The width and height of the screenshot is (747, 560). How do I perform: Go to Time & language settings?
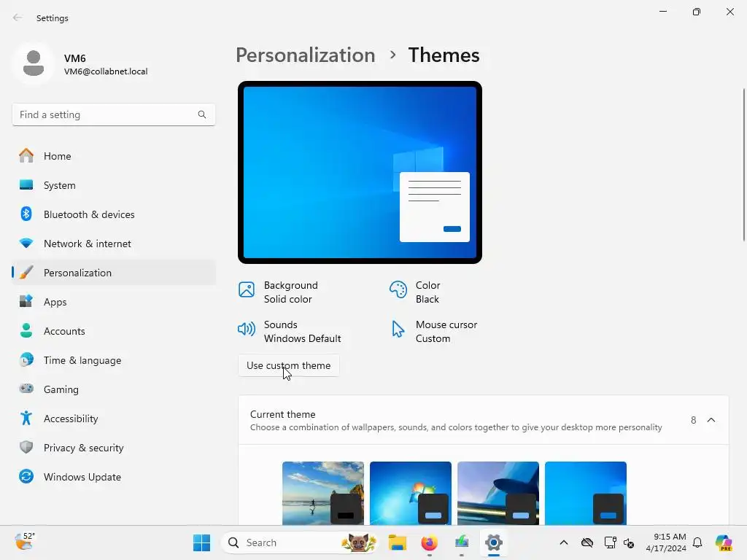click(x=113, y=360)
